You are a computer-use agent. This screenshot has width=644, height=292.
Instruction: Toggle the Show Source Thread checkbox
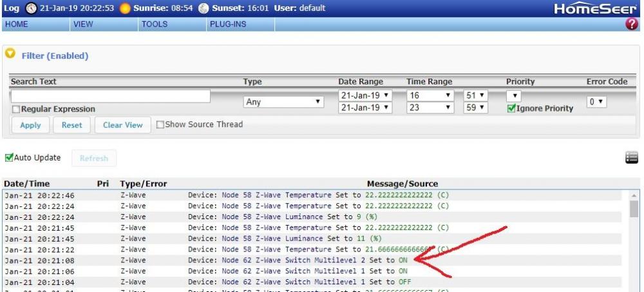coord(160,124)
